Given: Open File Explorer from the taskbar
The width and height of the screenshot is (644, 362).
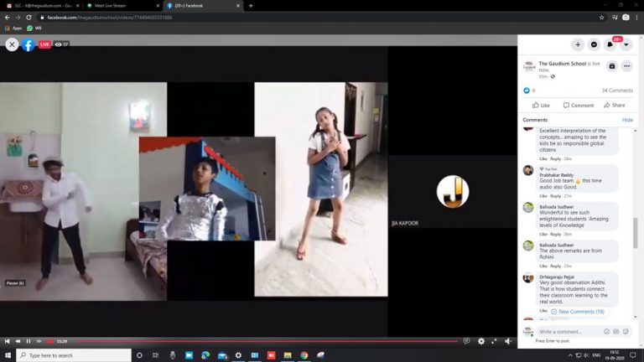Looking at the screenshot, I should pos(288,355).
